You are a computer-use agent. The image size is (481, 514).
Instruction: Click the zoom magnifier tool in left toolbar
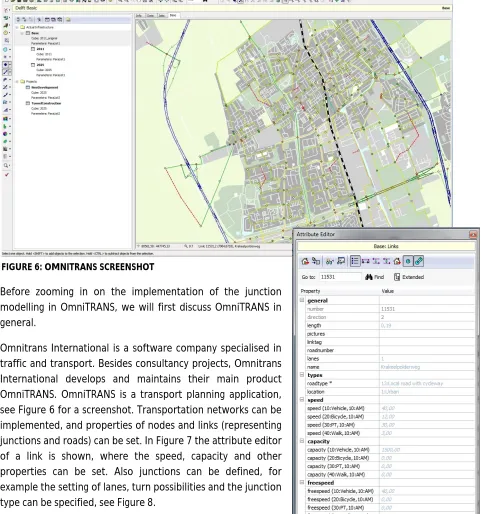tap(6, 165)
